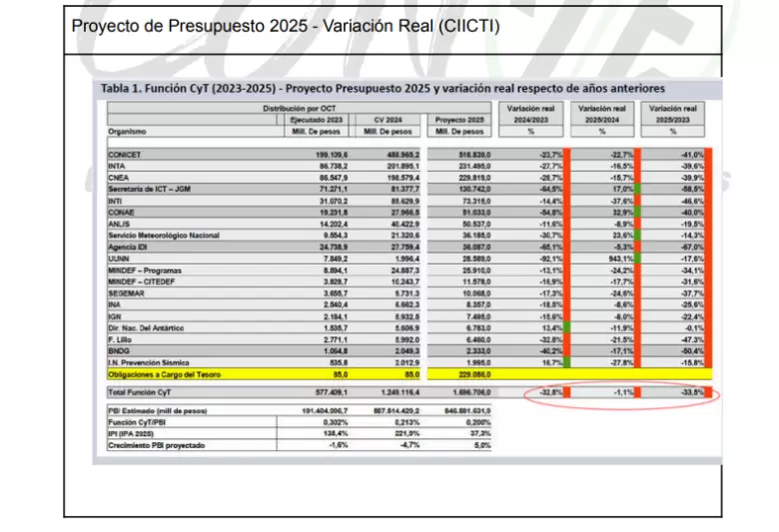Select the 'MINDEF – CITEDEF' row label
The height and width of the screenshot is (532, 779).
(141, 281)
